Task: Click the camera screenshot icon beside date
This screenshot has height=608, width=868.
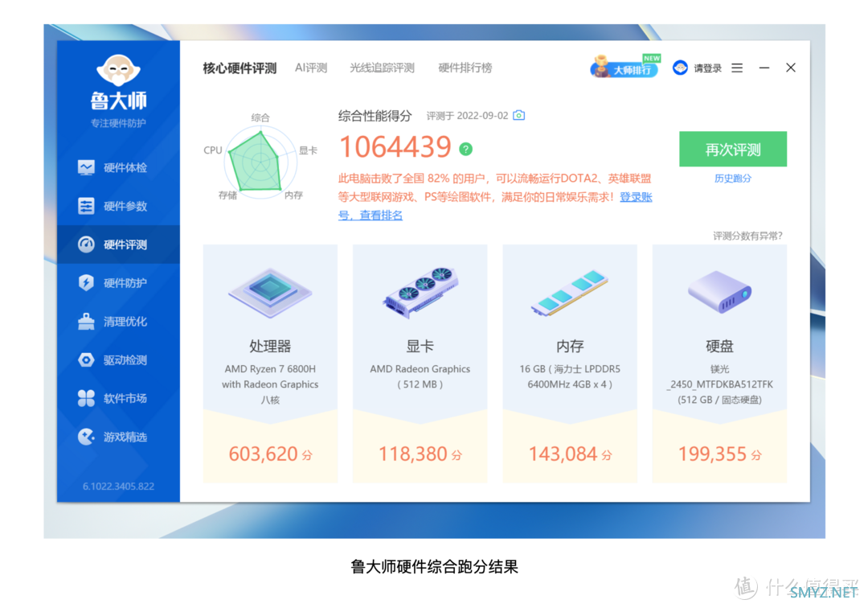Action: [x=518, y=115]
